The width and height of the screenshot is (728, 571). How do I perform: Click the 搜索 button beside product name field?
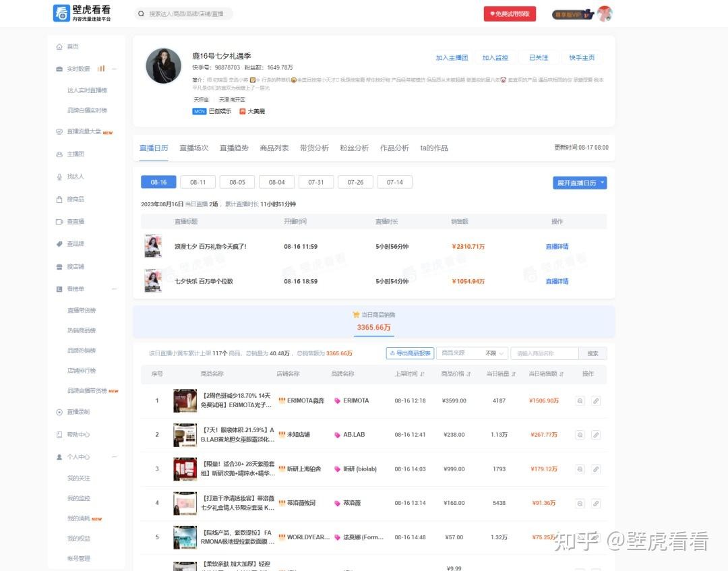coord(593,353)
